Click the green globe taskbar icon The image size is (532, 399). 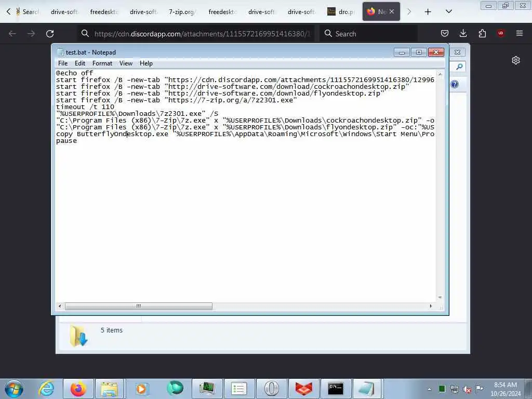[175, 389]
